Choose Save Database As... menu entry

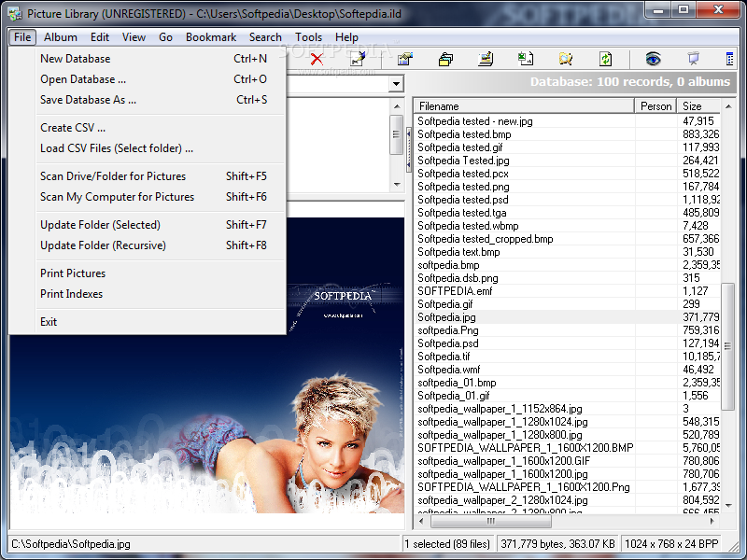pos(148,100)
